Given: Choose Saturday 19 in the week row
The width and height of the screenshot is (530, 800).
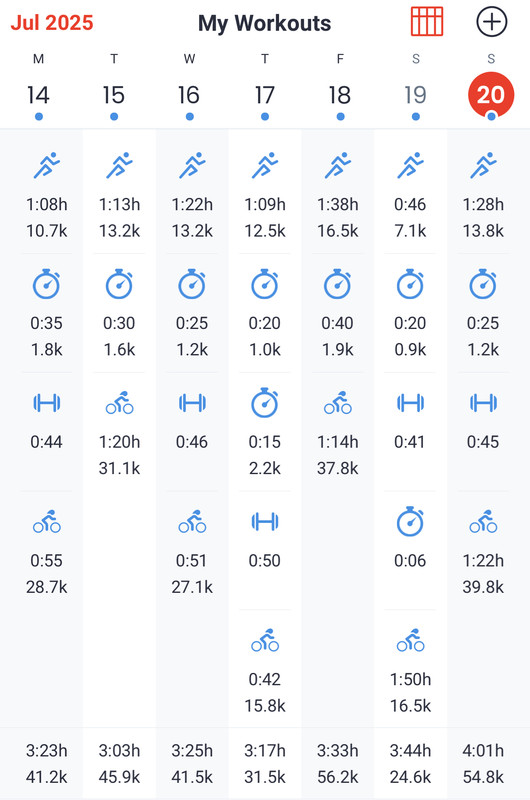Looking at the screenshot, I should click(x=415, y=95).
